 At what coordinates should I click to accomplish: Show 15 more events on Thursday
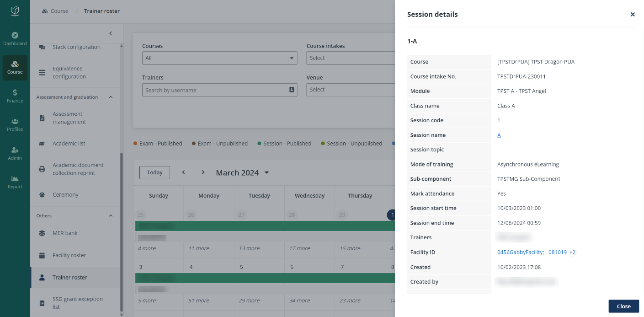(350, 248)
